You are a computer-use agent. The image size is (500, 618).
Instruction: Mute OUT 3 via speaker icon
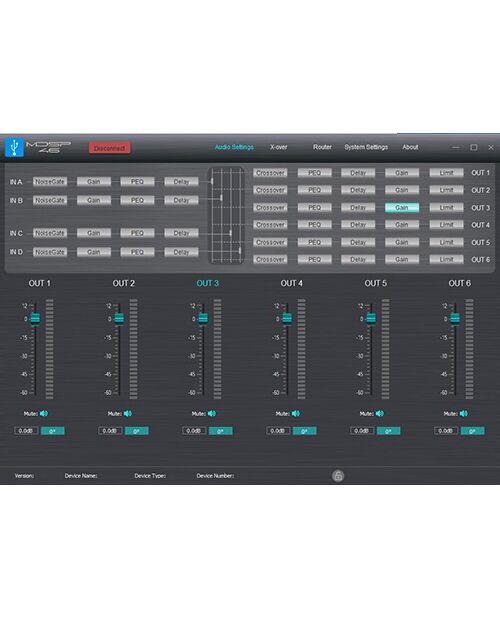(212, 413)
